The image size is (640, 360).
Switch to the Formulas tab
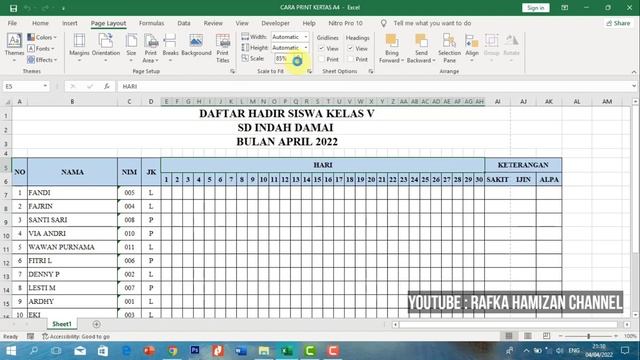(x=151, y=23)
